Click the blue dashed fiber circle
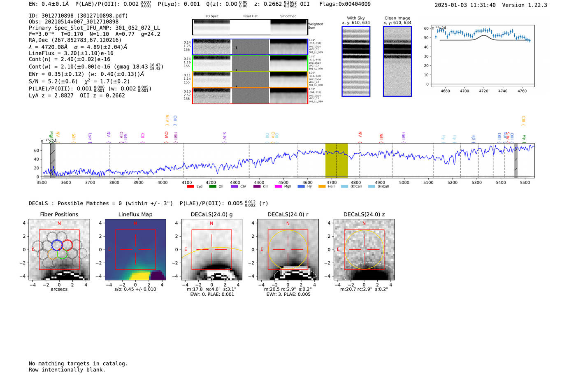This screenshot has height=392, width=576. (57, 245)
